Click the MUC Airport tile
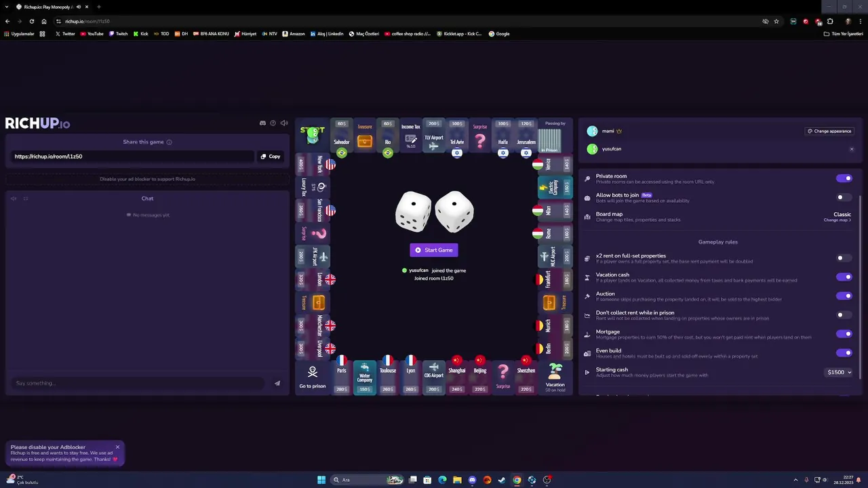 [x=555, y=256]
